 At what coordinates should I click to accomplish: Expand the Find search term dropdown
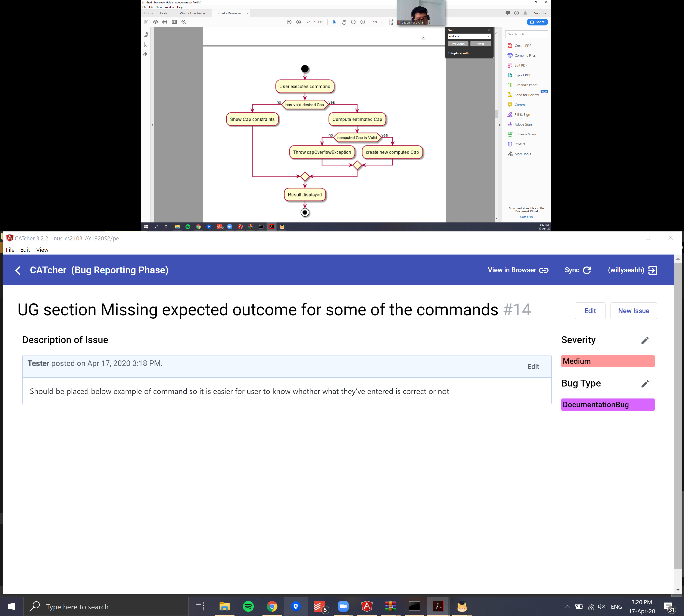488,36
